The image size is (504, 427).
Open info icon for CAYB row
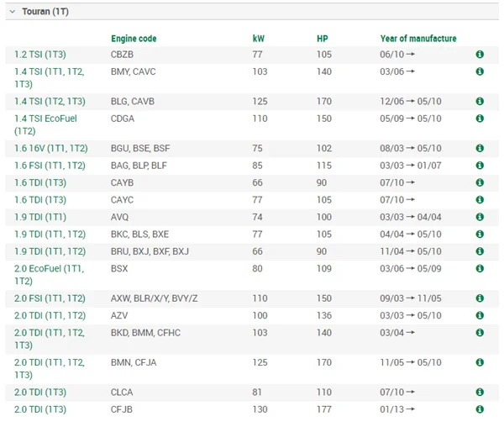(480, 182)
